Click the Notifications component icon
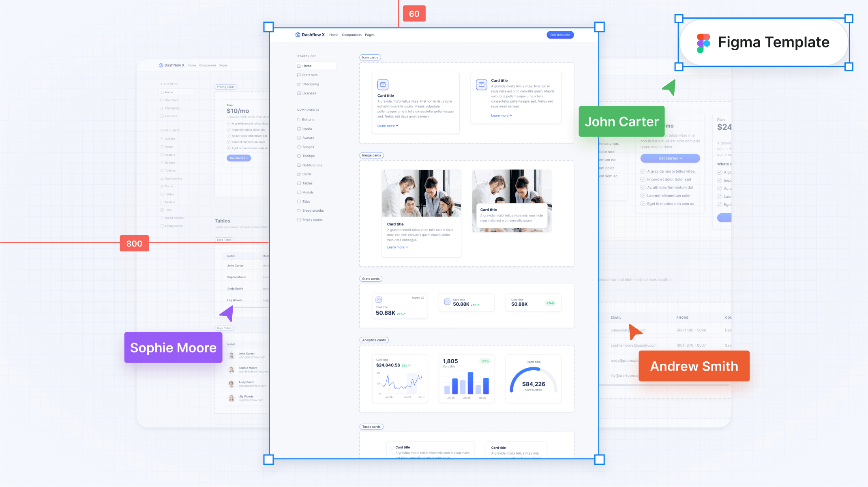868x487 pixels. 299,165
